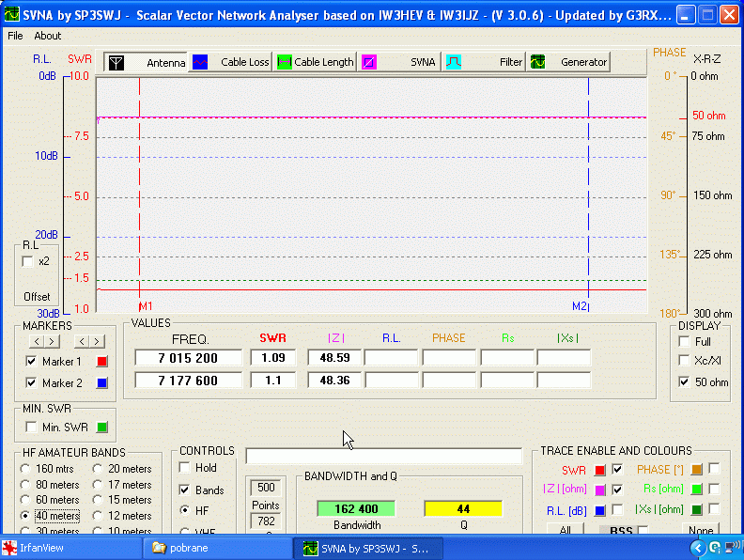Launch the Generator mode
Viewport: 744px width, 560px height.
tap(569, 62)
